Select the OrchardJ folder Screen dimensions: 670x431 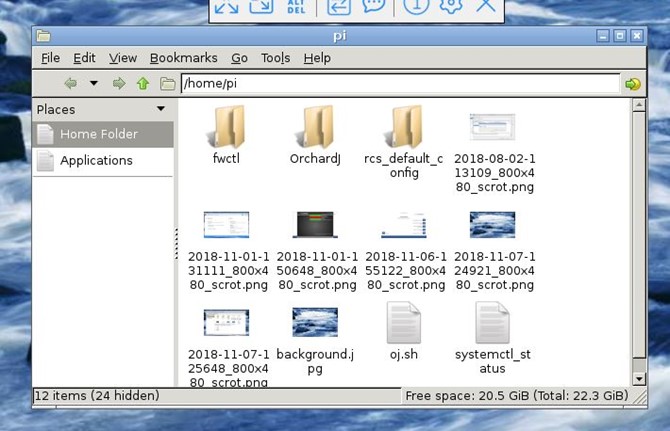pos(315,135)
